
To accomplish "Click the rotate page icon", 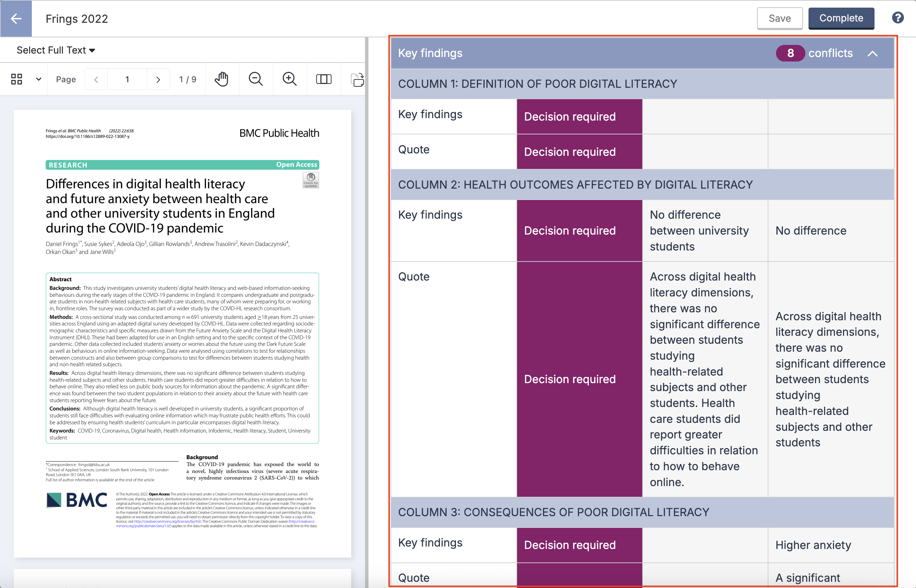I will [x=357, y=80].
